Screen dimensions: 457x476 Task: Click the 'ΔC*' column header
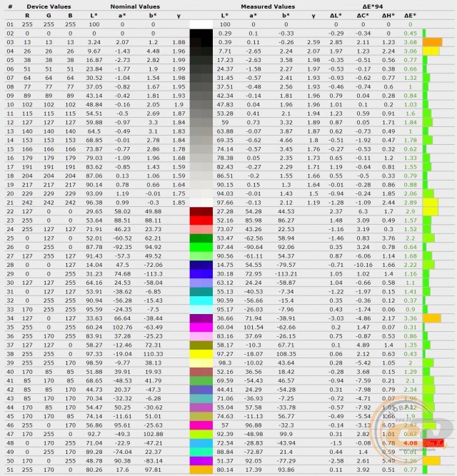[x=363, y=16]
